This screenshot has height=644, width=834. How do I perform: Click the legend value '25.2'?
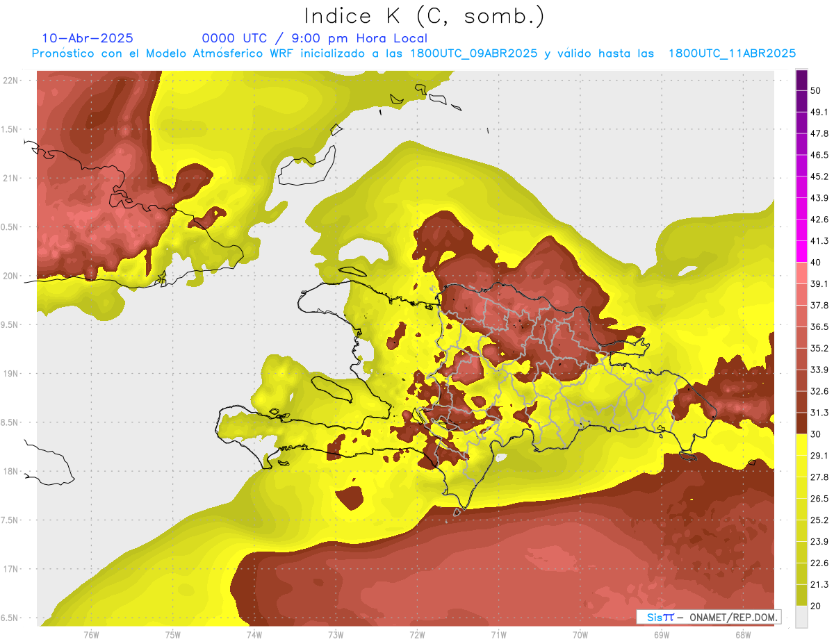(x=819, y=520)
